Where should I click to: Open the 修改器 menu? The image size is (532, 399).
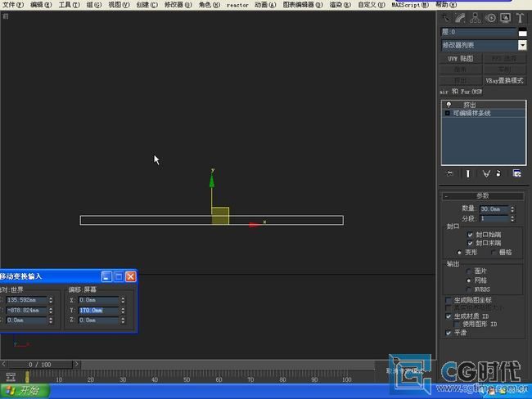point(178,5)
